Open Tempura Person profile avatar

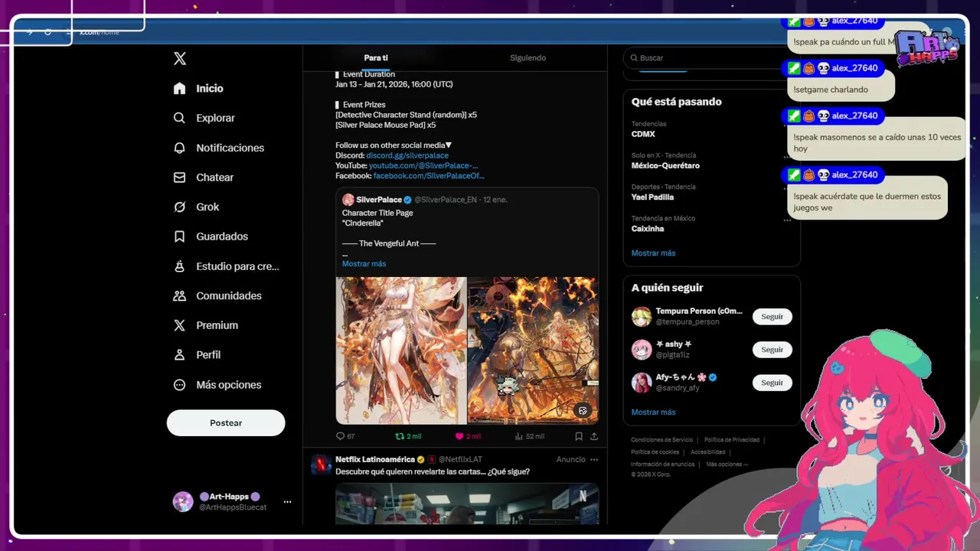(x=642, y=316)
